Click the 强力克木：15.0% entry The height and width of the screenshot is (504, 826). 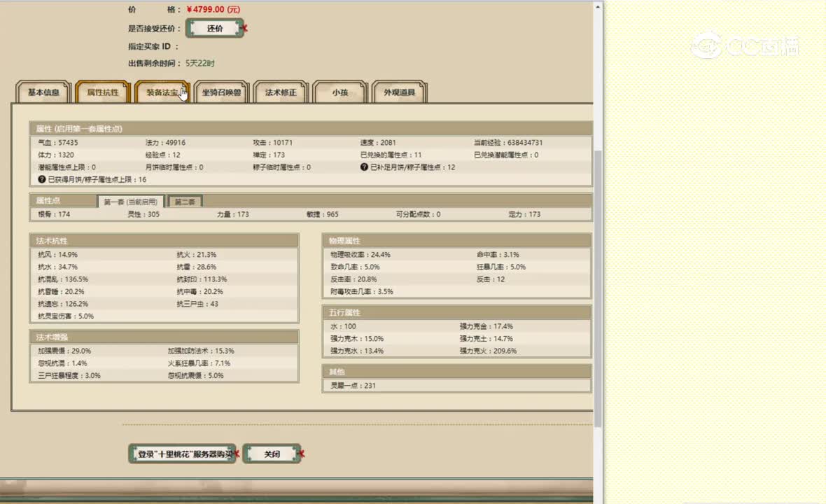pyautogui.click(x=357, y=339)
